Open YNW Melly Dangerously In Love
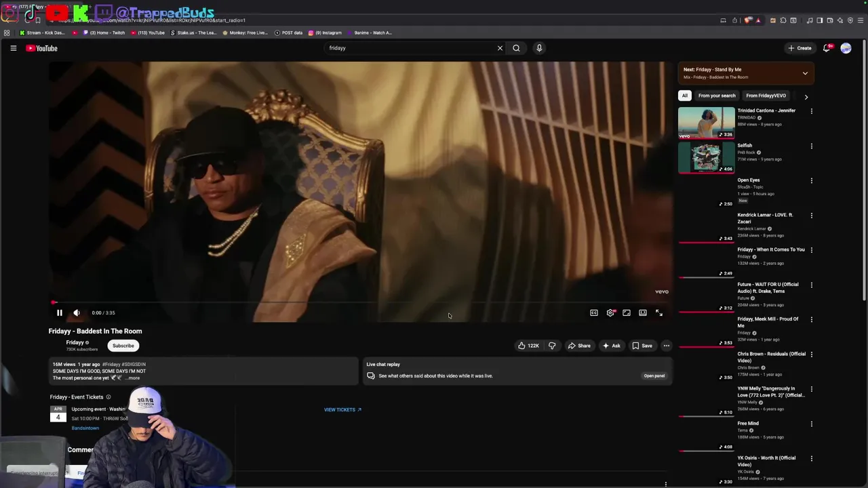The height and width of the screenshot is (488, 868). (x=772, y=392)
